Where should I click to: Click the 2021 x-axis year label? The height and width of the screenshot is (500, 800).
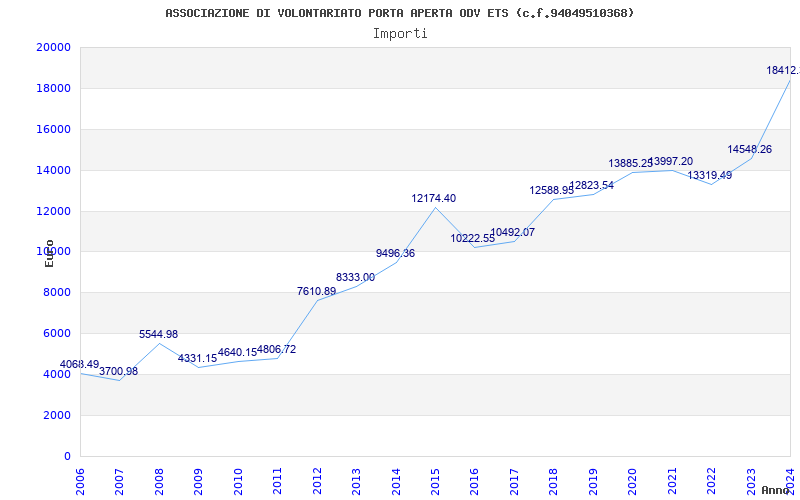672,481
